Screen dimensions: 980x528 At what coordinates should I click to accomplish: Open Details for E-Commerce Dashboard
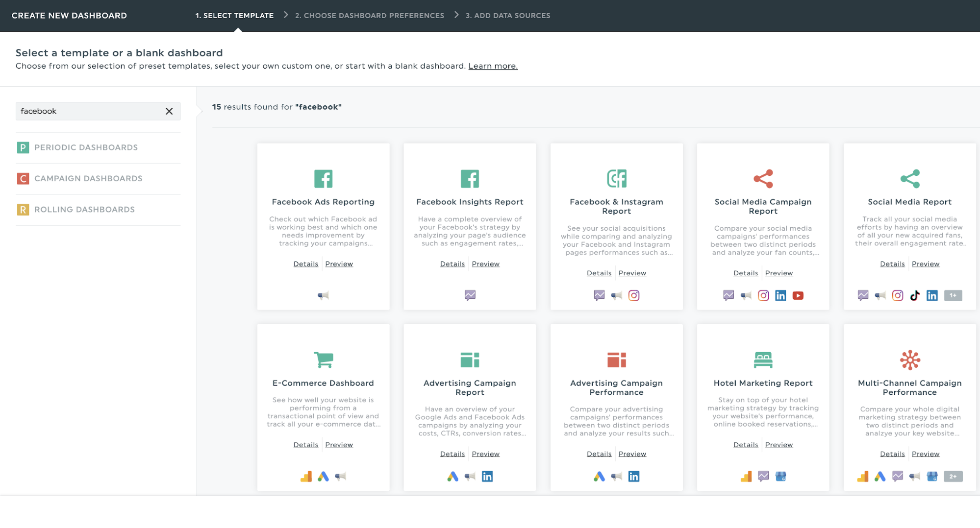306,445
